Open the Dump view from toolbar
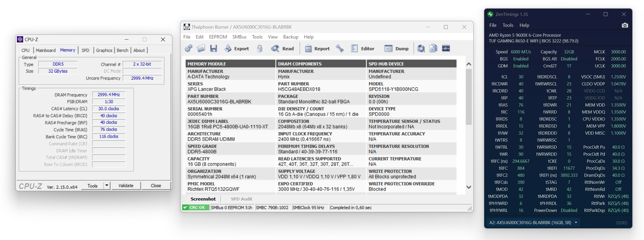Image resolution: width=644 pixels, height=240 pixels. pos(397,48)
